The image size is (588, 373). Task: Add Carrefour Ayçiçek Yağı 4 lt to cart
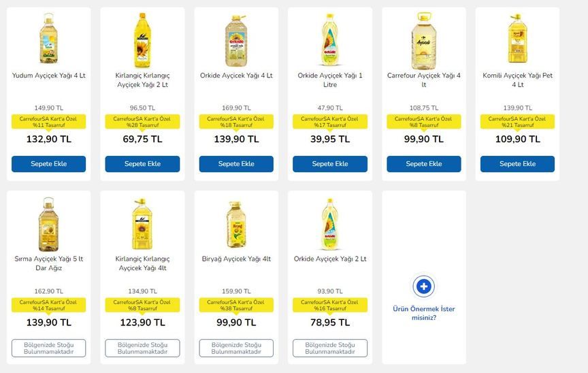tap(424, 164)
